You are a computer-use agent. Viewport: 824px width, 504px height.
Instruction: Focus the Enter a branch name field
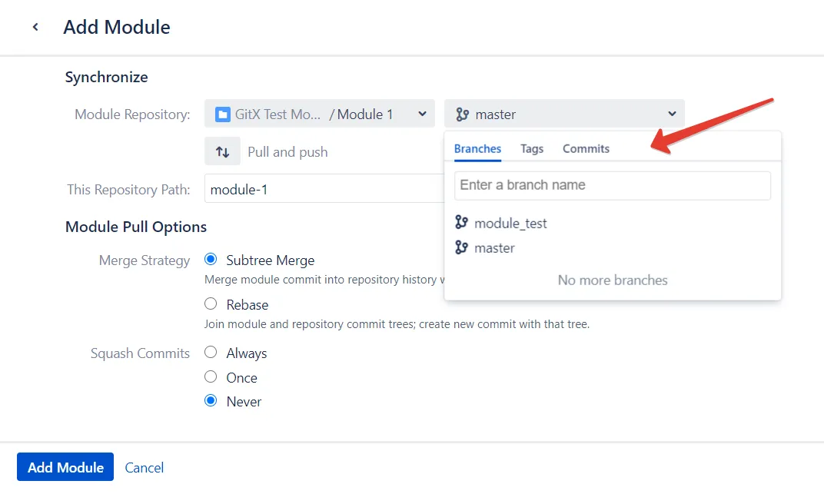(613, 185)
